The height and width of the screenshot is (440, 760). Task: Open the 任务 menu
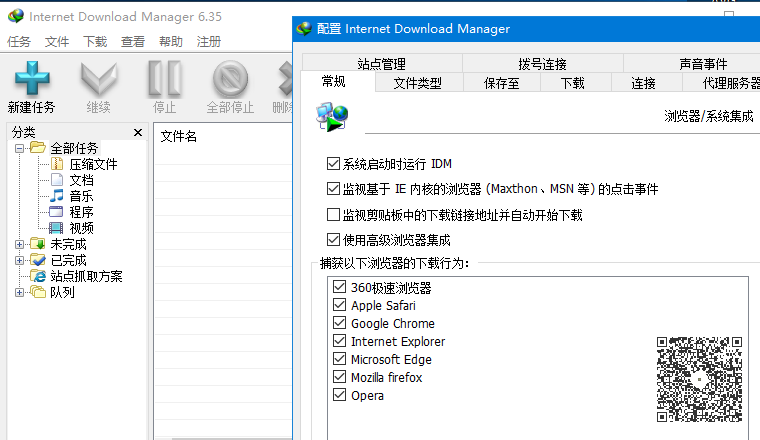(19, 42)
